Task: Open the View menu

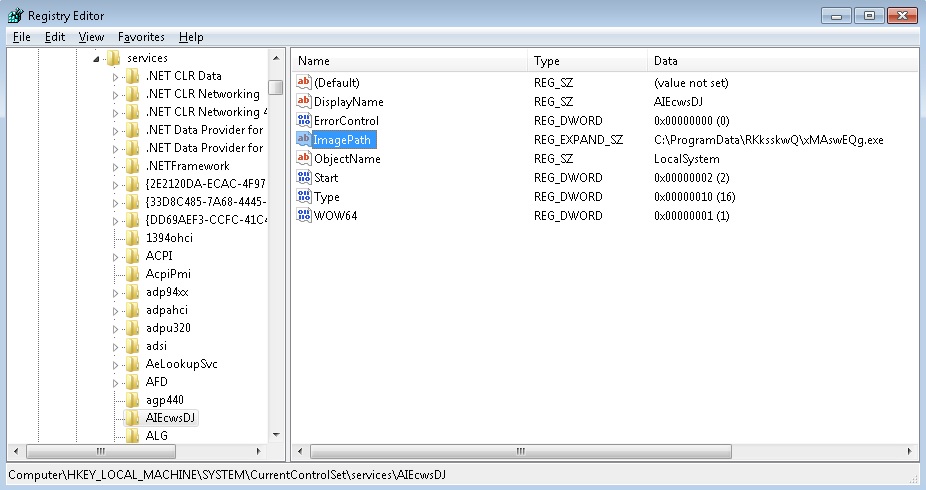Action: [91, 37]
